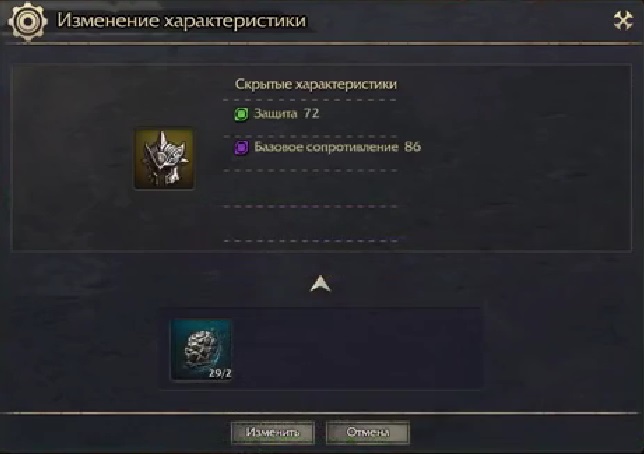The width and height of the screenshot is (644, 454).
Task: Click the Изменение характеристики title text
Action: coord(181,21)
